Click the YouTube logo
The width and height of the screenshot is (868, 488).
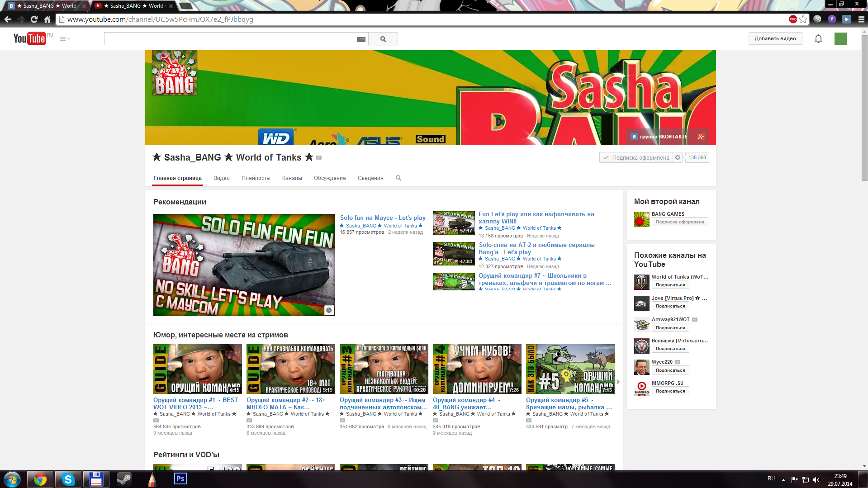pos(29,38)
